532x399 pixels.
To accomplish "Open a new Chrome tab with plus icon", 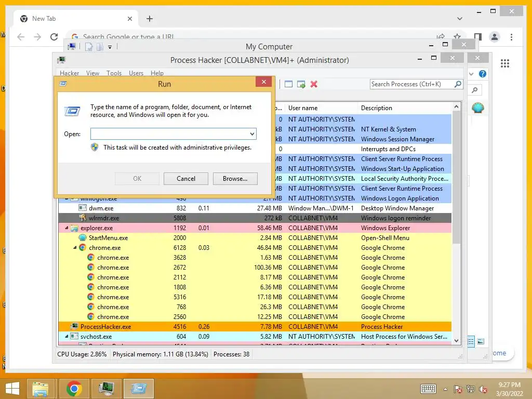I will 150,19.
